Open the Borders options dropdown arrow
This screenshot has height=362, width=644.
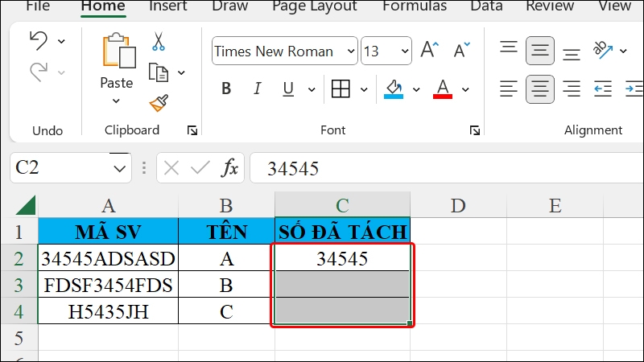coord(364,89)
